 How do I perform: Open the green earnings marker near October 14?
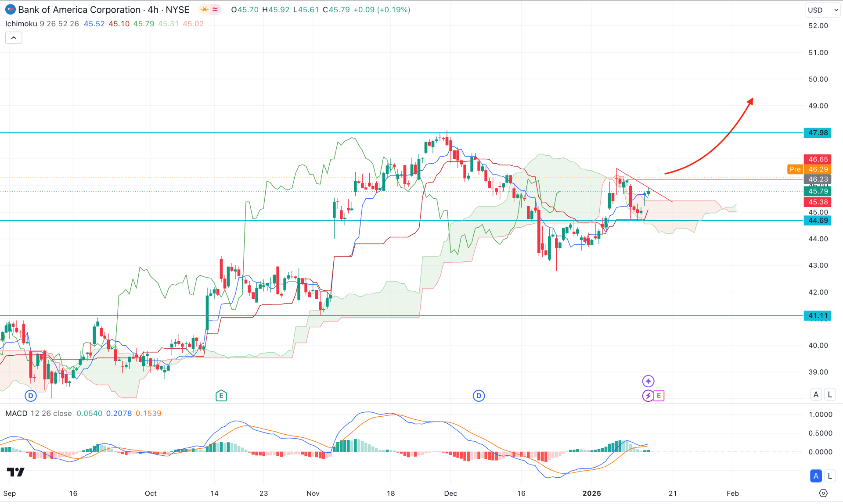tap(221, 396)
